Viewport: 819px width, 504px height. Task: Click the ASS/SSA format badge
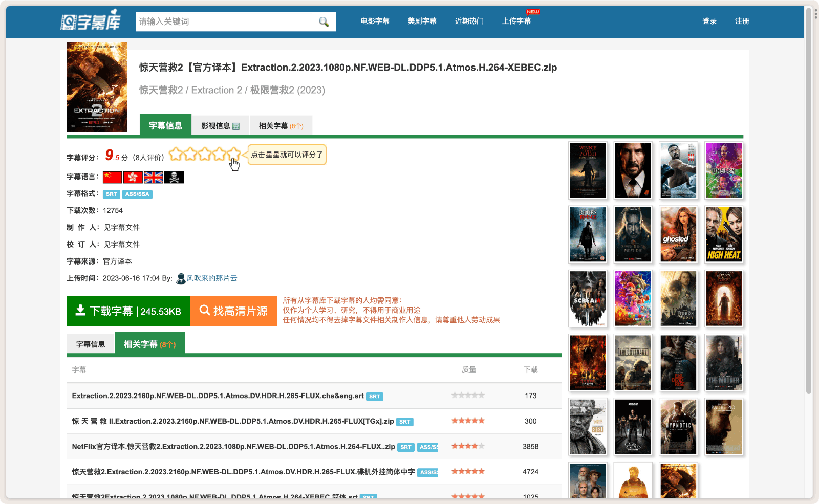(x=137, y=194)
